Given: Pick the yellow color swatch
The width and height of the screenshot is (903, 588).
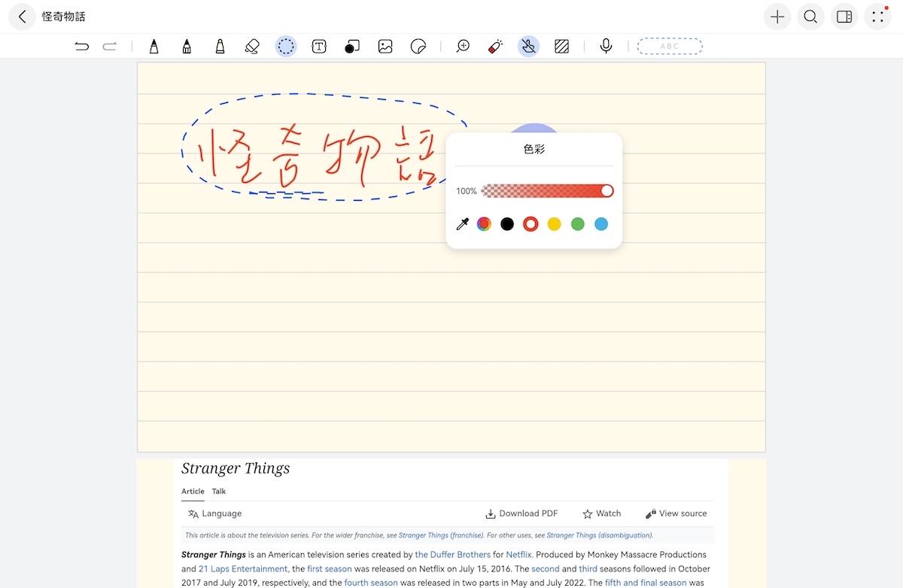Looking at the screenshot, I should [x=554, y=224].
